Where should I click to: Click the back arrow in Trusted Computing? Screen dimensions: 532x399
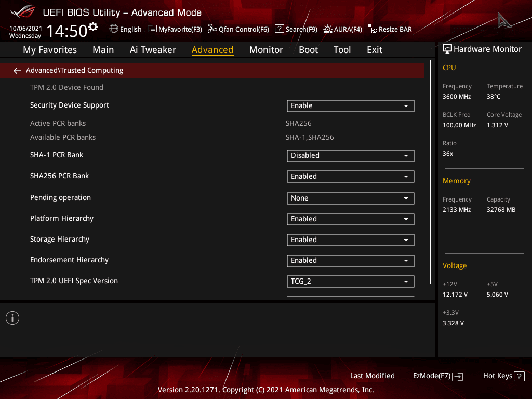point(17,70)
